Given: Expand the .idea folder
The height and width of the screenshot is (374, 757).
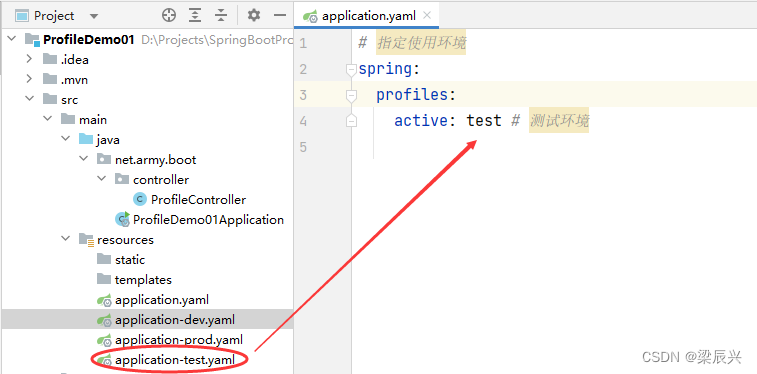Looking at the screenshot, I should 29,59.
